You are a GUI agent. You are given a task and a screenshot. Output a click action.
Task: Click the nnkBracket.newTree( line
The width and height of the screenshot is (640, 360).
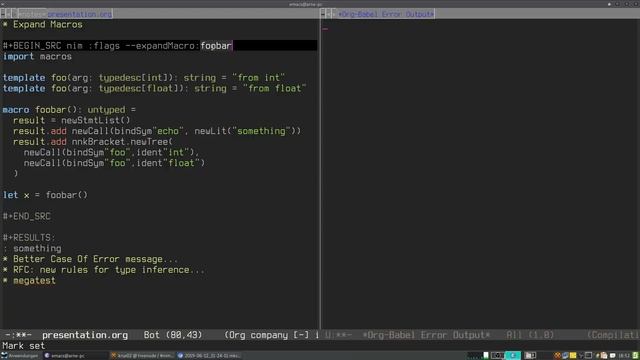click(x=93, y=142)
